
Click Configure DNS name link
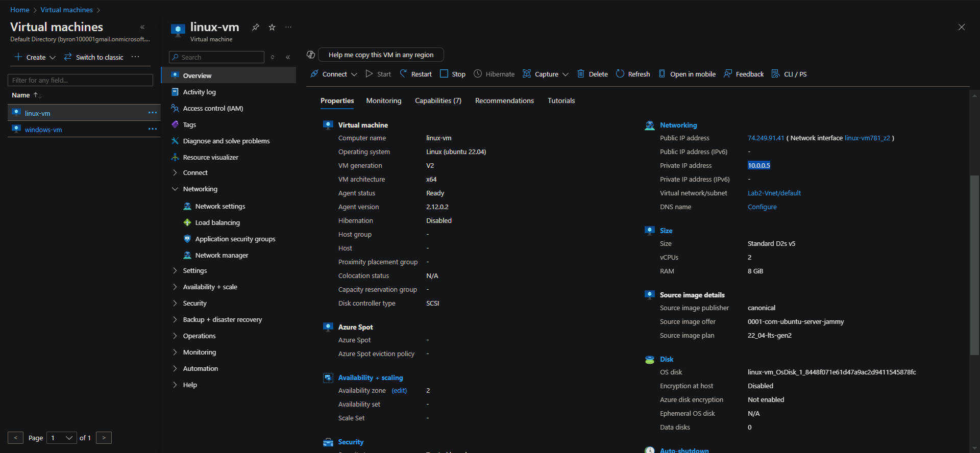click(x=762, y=207)
